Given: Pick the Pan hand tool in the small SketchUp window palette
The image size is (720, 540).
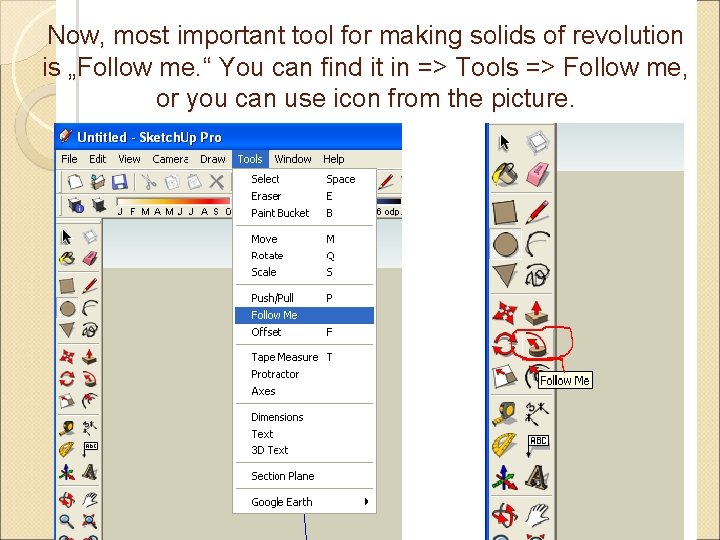Looking at the screenshot, I should 90,499.
